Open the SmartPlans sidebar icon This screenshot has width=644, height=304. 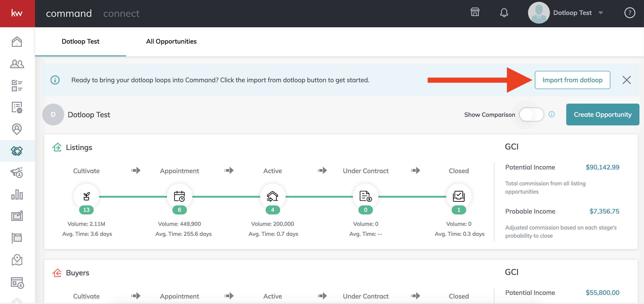[17, 107]
